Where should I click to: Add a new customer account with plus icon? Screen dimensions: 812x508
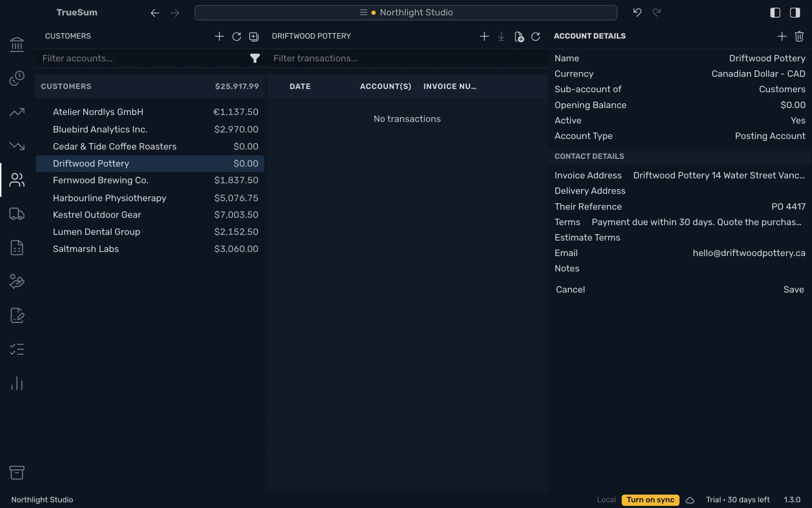coord(219,37)
